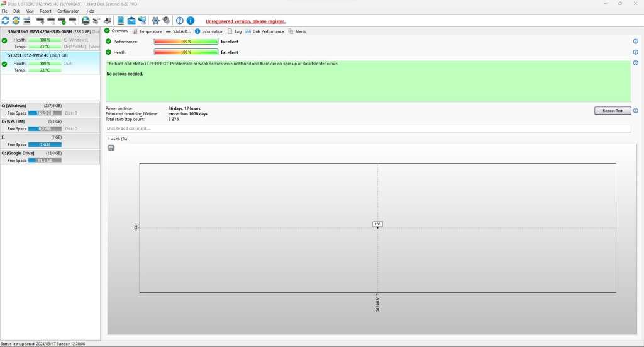Click the question mark help toolbar icon
This screenshot has width=644, height=347.
pyautogui.click(x=180, y=21)
